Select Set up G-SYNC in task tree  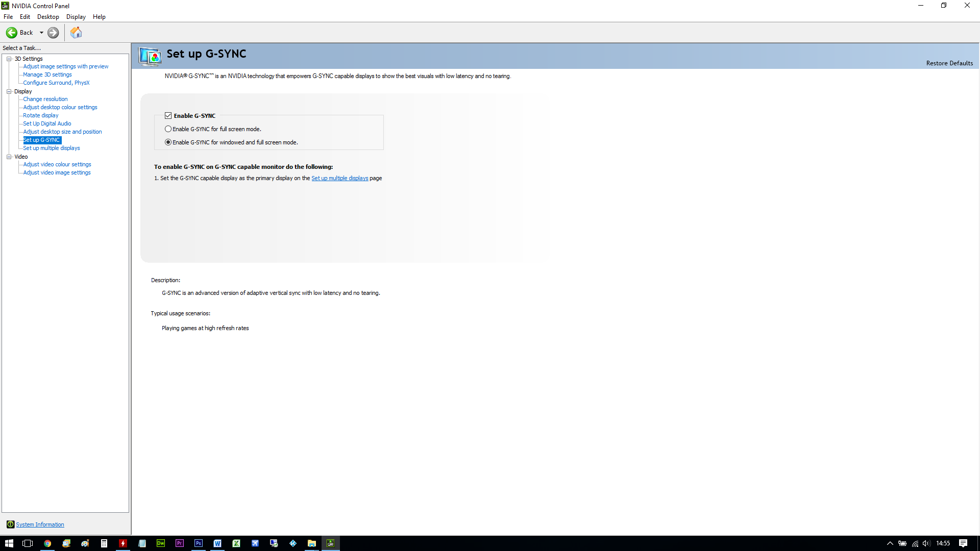coord(42,140)
